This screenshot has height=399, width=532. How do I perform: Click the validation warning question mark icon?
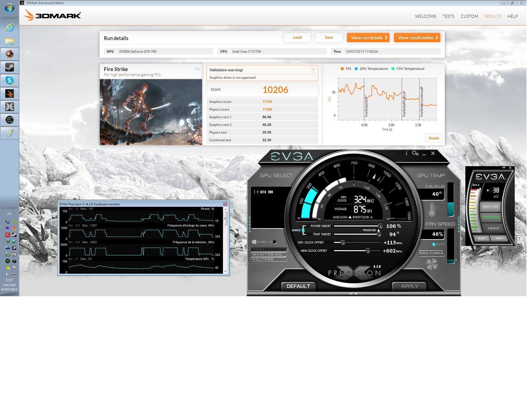313,70
